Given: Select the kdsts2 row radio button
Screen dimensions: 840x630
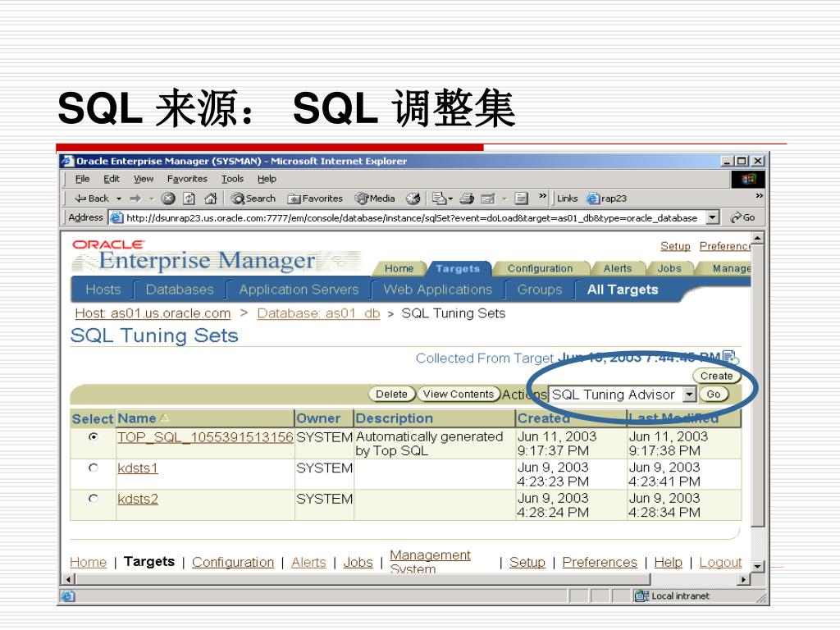Looking at the screenshot, I should point(94,498).
